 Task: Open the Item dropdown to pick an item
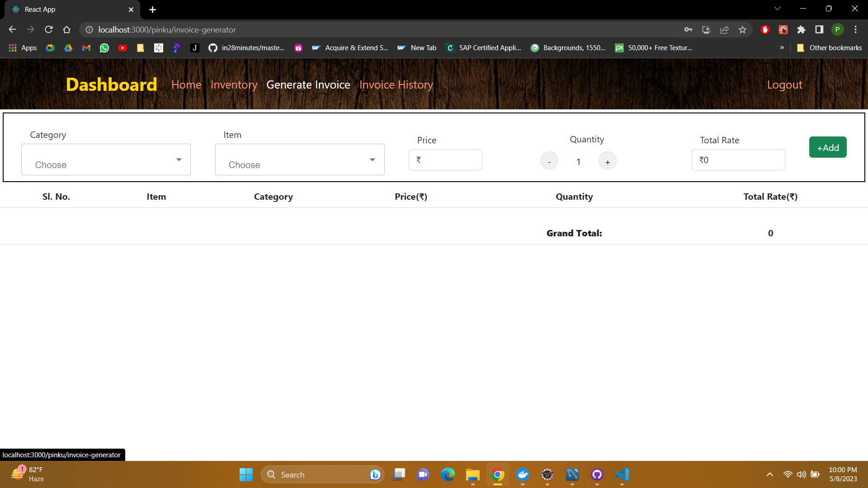click(x=299, y=160)
